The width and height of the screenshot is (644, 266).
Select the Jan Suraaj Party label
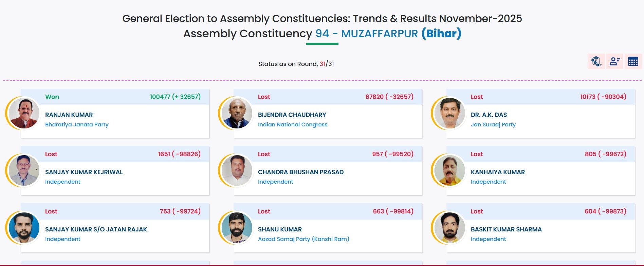click(x=493, y=124)
